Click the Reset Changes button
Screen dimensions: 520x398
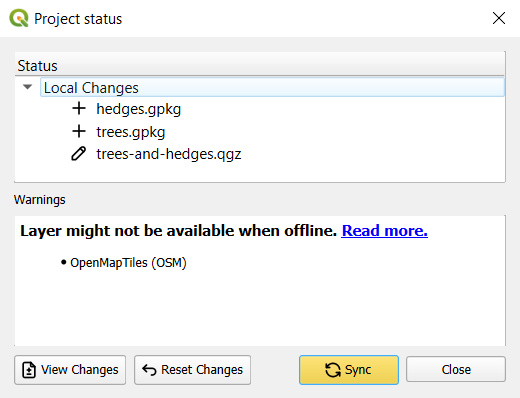(192, 370)
